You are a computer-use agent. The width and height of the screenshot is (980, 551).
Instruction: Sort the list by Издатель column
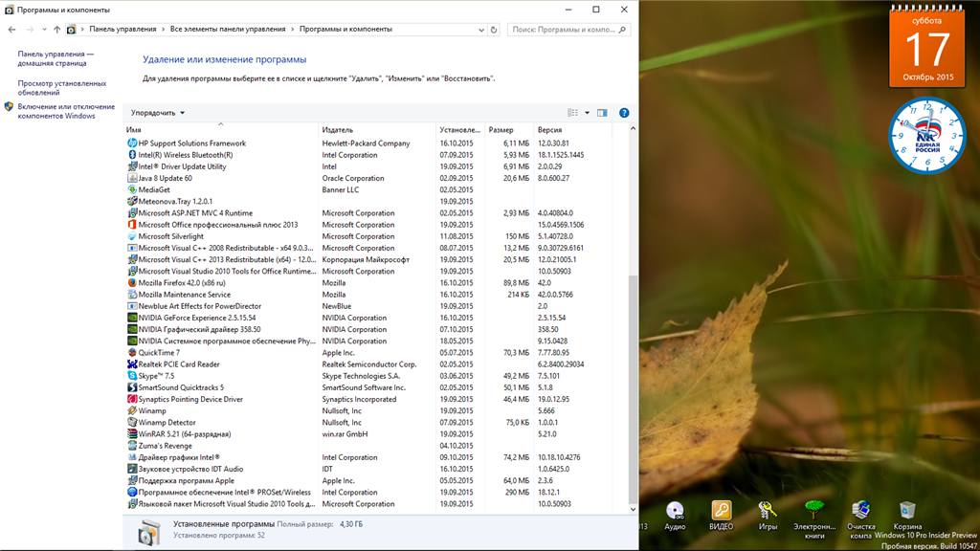point(377,130)
